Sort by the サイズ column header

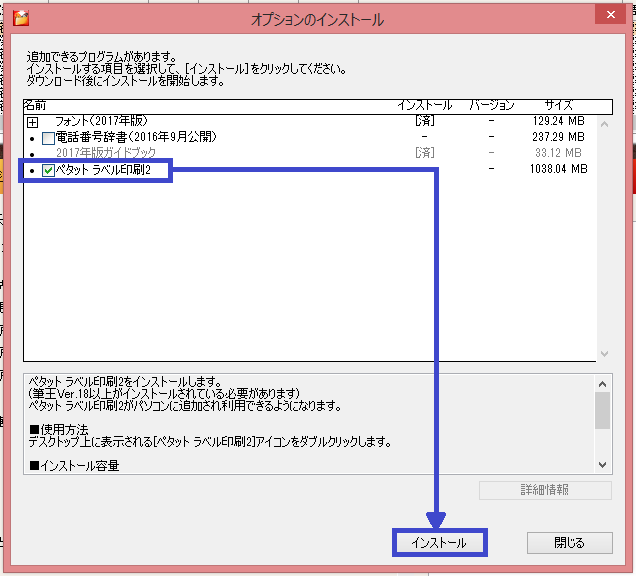558,105
